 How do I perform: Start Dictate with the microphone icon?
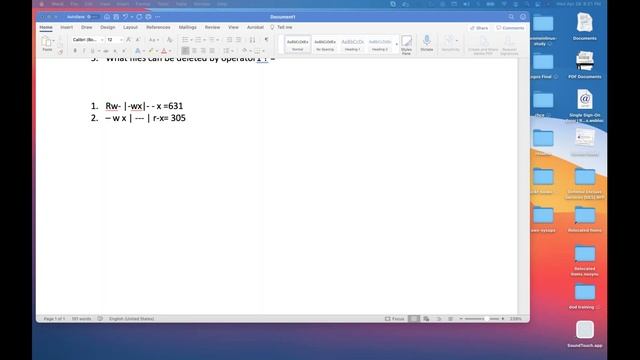427,43
